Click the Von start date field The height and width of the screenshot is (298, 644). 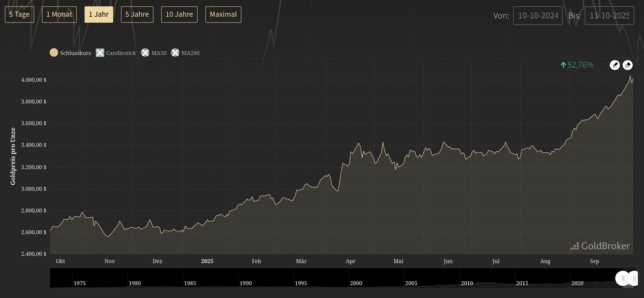[538, 15]
